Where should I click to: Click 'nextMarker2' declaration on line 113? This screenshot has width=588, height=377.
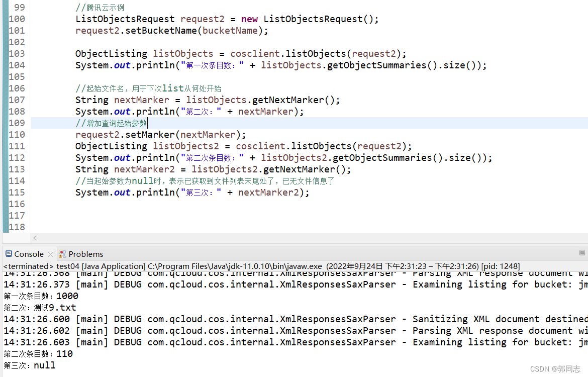click(x=144, y=169)
